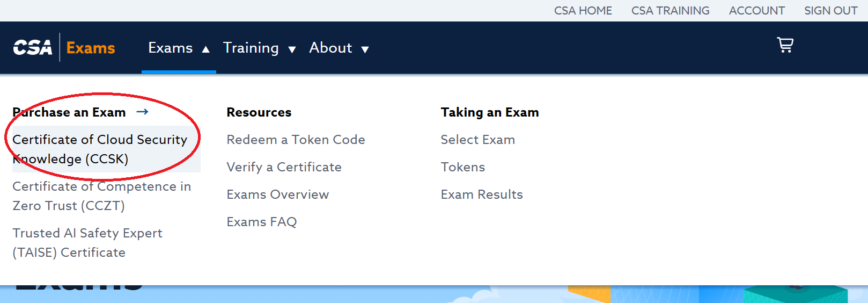Viewport: 868px width, 303px height.
Task: Open the Exams FAQ link
Action: click(x=261, y=222)
